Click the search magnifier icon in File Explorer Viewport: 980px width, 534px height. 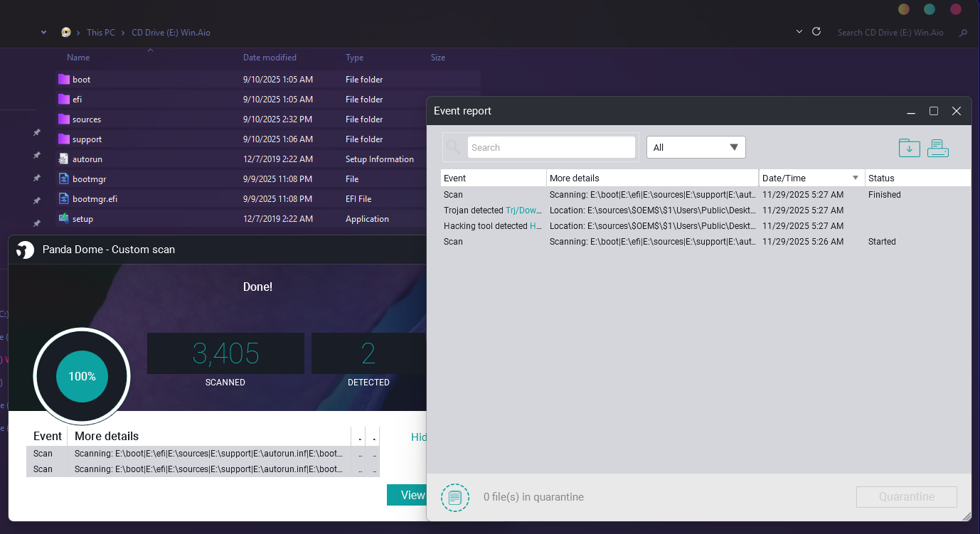coord(964,33)
